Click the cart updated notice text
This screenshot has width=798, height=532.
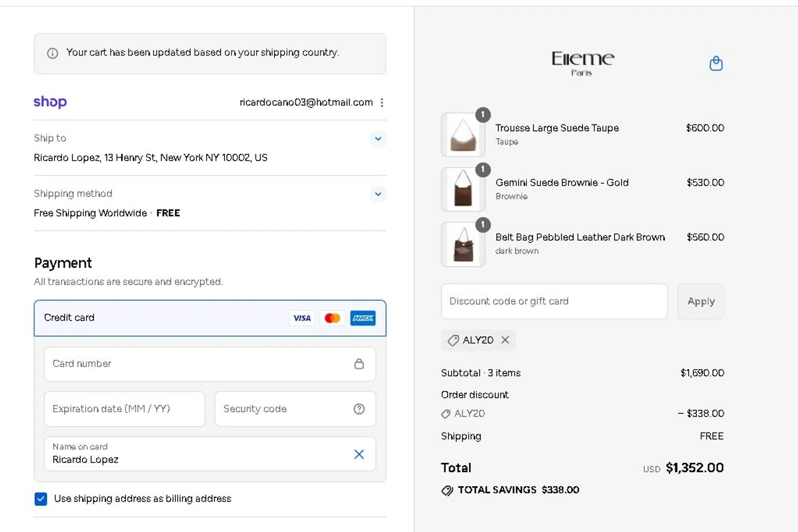(203, 53)
